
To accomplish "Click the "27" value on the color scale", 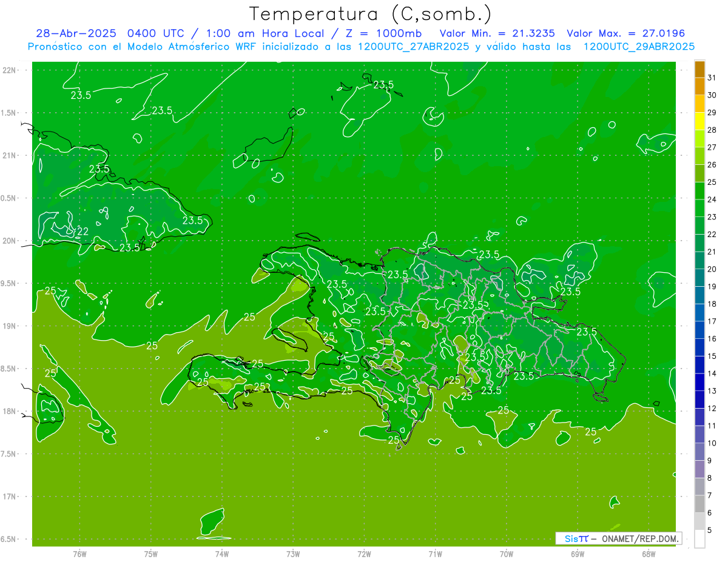I will [712, 147].
